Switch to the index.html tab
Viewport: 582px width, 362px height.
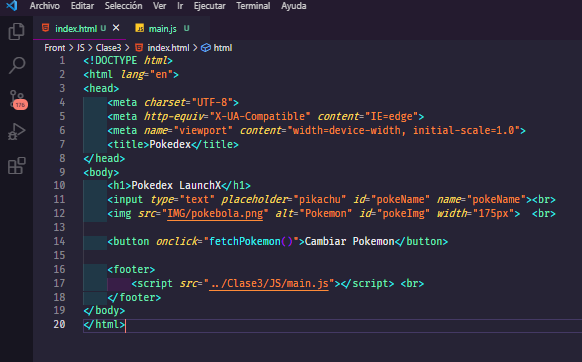[x=76, y=29]
